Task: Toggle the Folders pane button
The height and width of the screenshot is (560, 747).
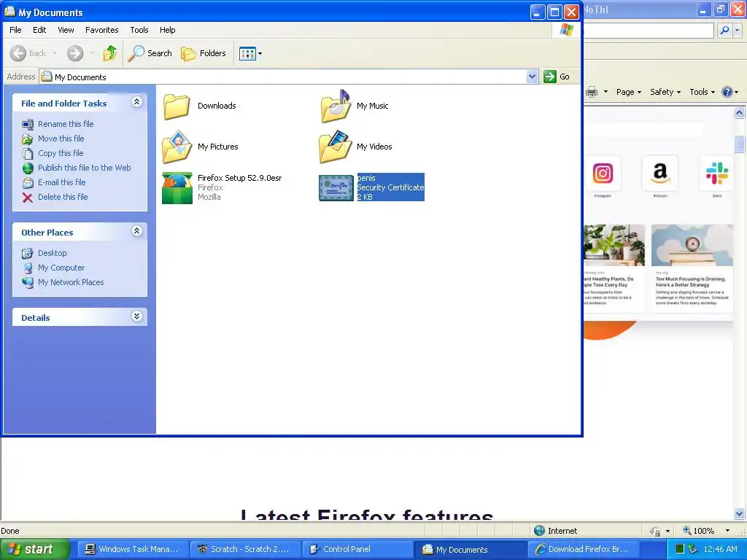Action: pyautogui.click(x=204, y=53)
